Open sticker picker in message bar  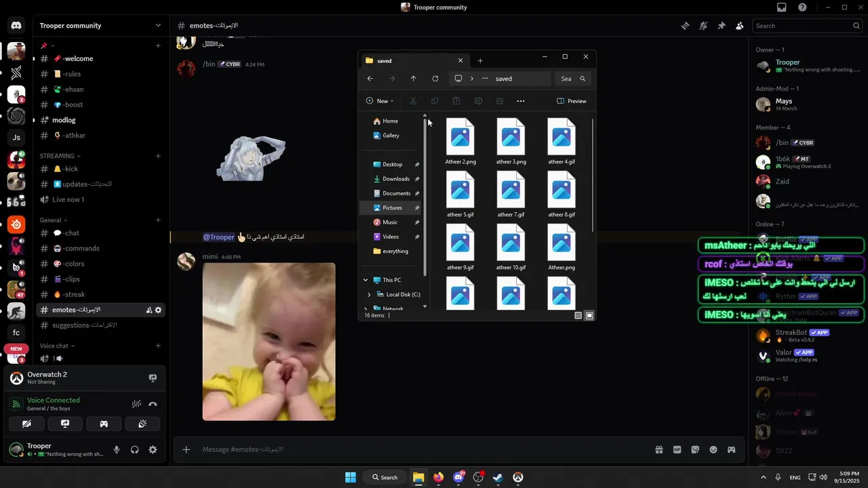pos(695,449)
